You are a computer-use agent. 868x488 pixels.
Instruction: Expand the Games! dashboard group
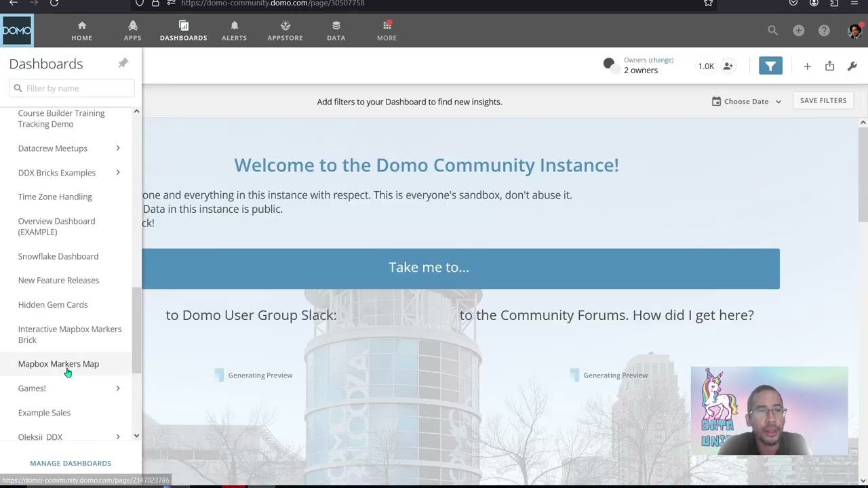pyautogui.click(x=117, y=388)
